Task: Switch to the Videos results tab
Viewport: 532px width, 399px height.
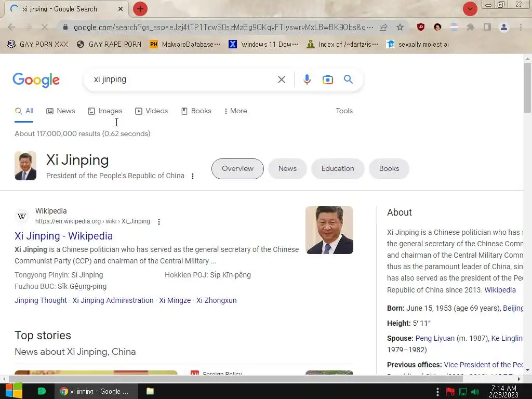Action: (x=151, y=111)
